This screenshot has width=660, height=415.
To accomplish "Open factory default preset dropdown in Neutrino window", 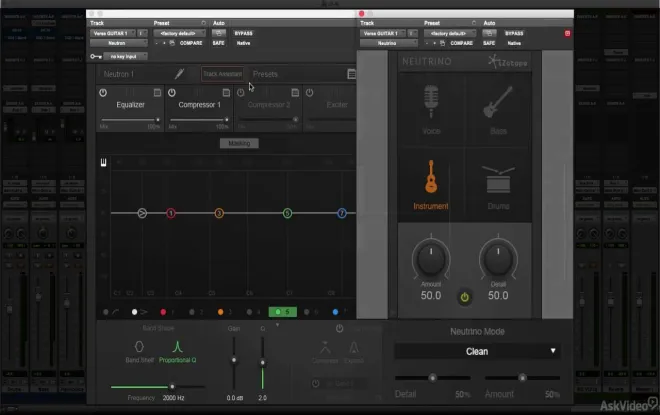I will [x=450, y=33].
